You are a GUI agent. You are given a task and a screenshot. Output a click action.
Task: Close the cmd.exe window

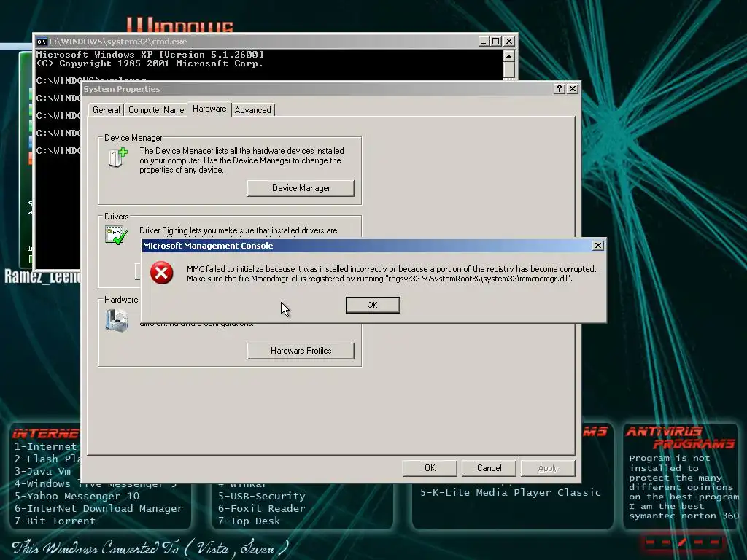(509, 42)
